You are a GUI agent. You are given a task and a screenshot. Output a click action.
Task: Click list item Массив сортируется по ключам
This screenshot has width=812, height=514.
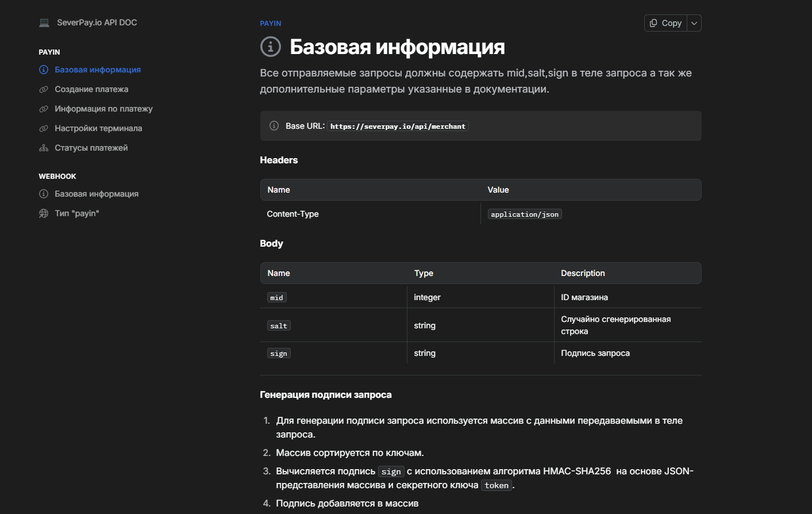(x=350, y=453)
